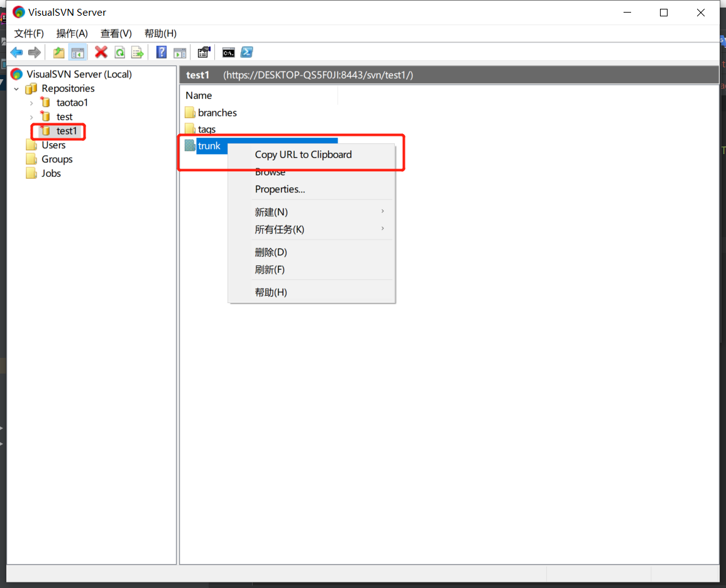Open the 文件(F) menu
Screen dimensions: 726x588
[x=29, y=33]
